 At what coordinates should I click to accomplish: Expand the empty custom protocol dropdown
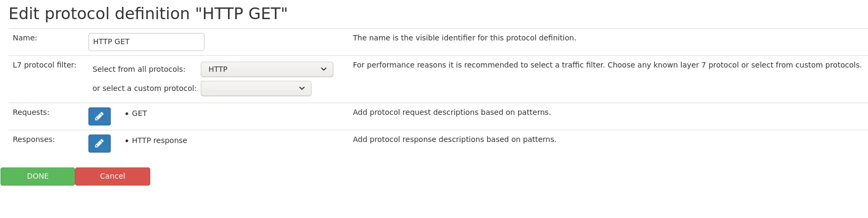click(x=256, y=88)
